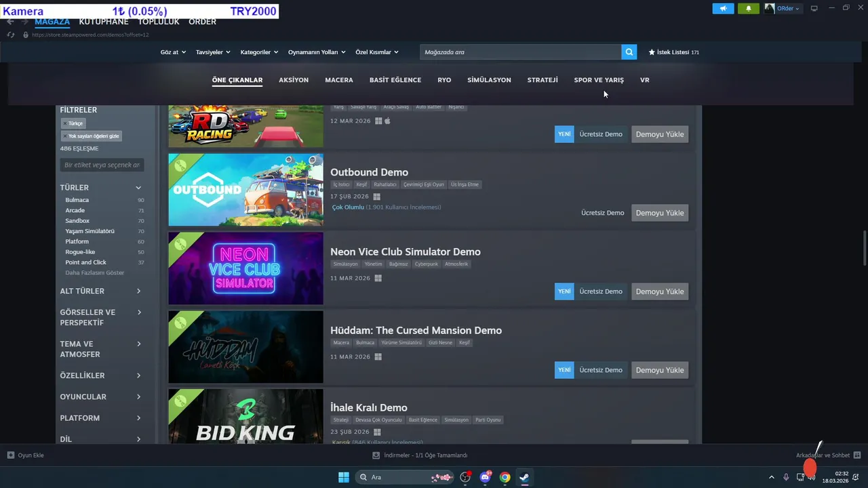Expand the OYUNCULAR section

pyautogui.click(x=102, y=396)
